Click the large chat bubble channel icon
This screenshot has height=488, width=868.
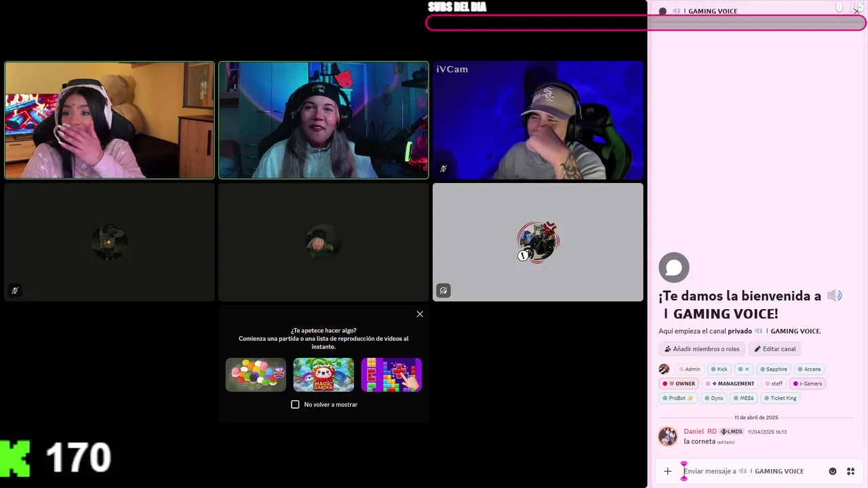pos(674,268)
